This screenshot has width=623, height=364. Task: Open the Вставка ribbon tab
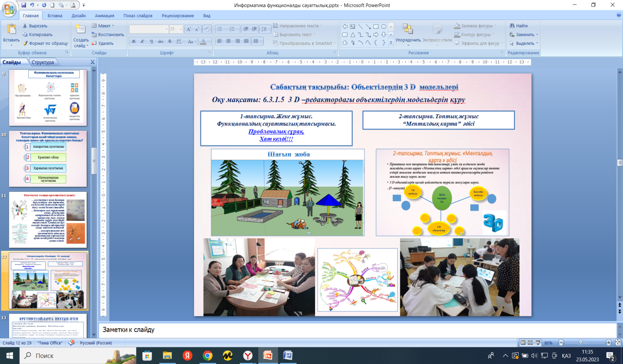(x=55, y=16)
